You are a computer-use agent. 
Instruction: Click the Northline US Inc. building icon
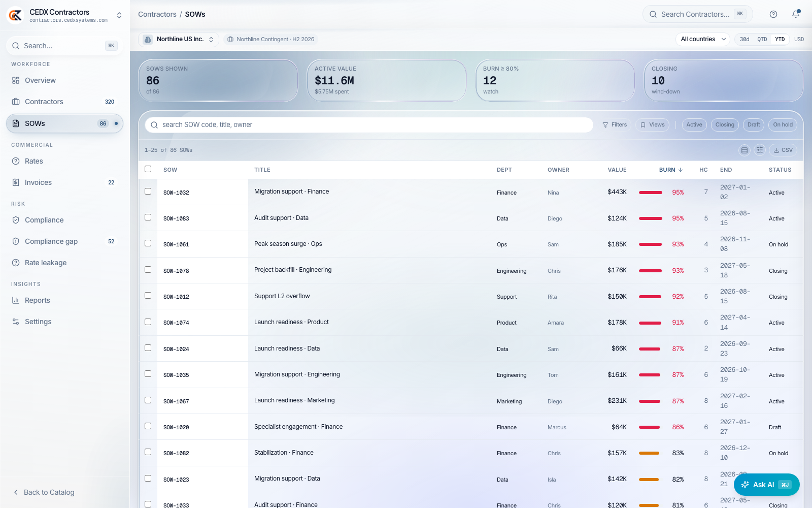(148, 39)
